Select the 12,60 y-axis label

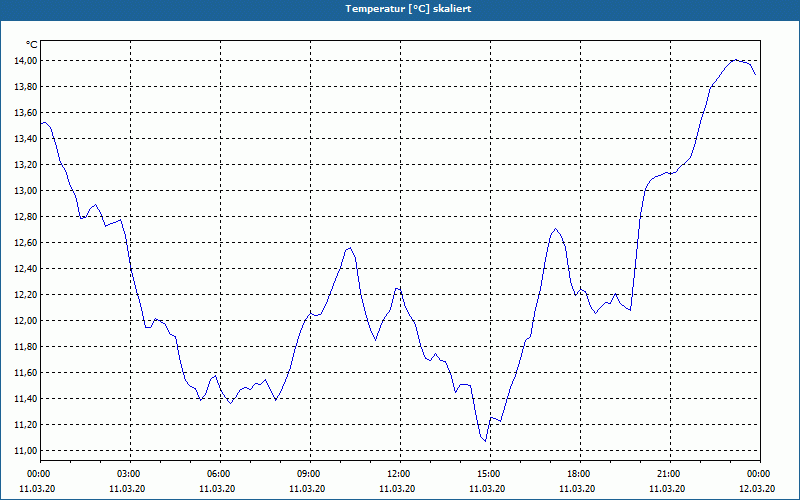point(25,243)
